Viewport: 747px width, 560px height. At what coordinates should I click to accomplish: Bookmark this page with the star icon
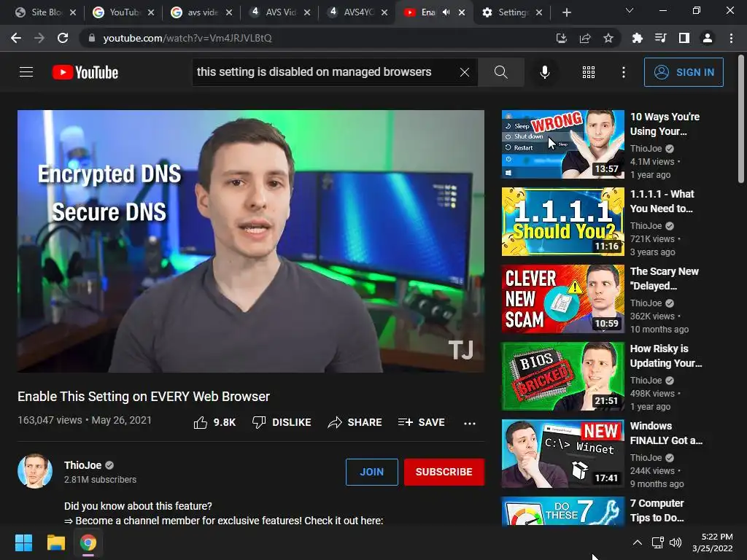coord(608,38)
